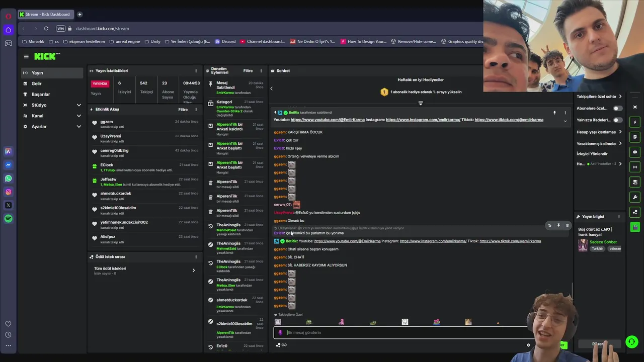Collapse the chat panel with left arrow
Image resolution: width=644 pixels, height=362 pixels.
pyautogui.click(x=271, y=88)
